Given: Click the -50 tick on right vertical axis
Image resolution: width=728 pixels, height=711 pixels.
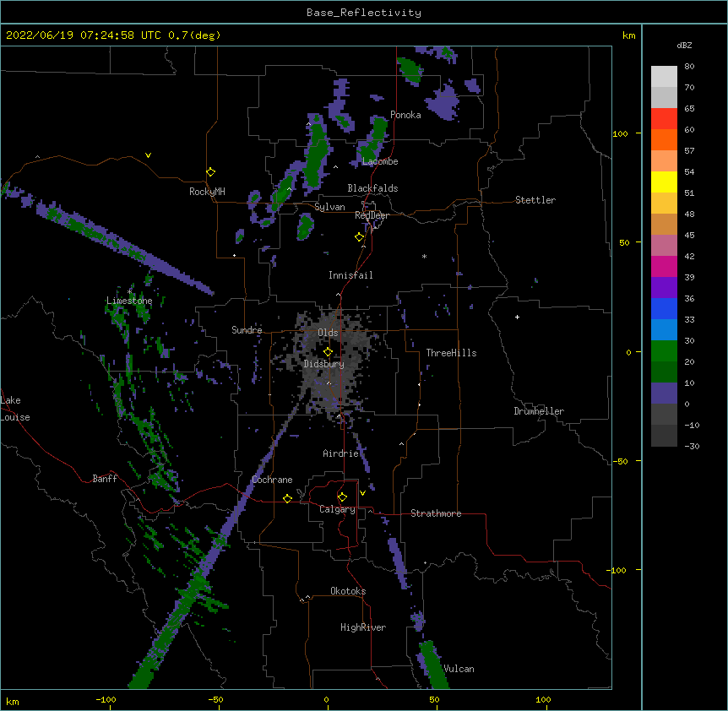Looking at the screenshot, I should pos(620,461).
